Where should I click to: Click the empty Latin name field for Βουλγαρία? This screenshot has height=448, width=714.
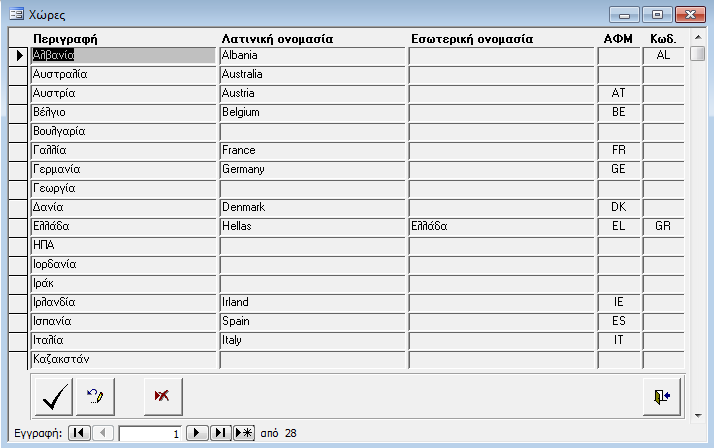[x=311, y=132]
